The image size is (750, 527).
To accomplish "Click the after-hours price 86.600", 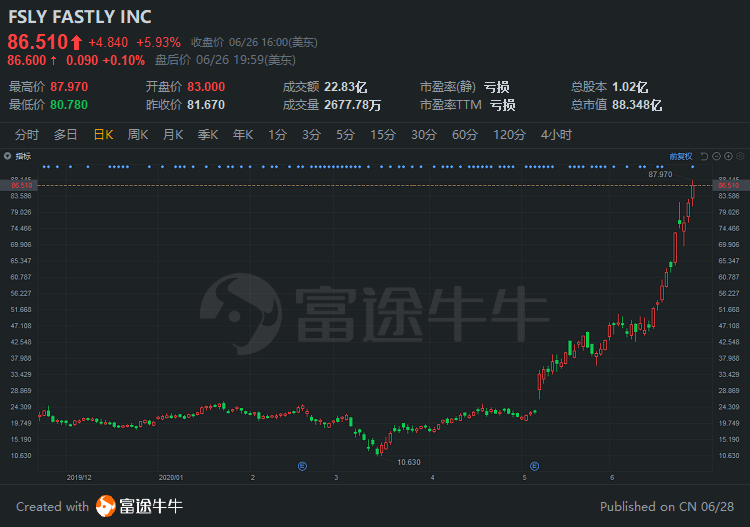I will [27, 60].
